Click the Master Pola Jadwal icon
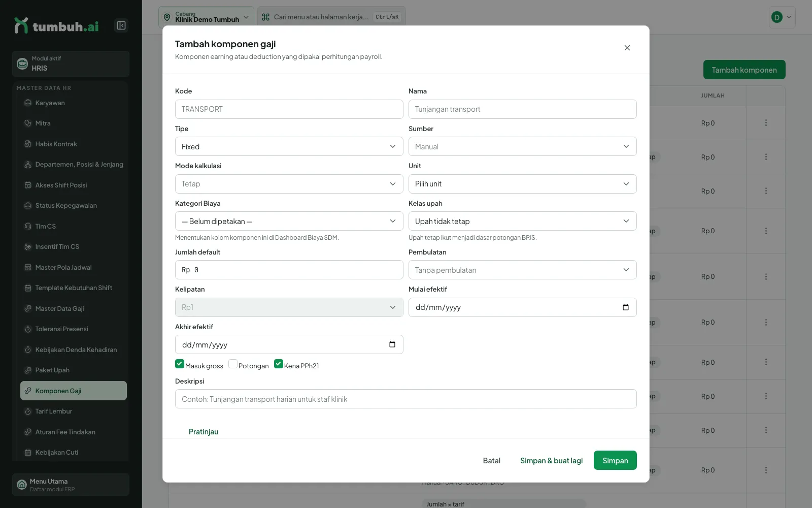Screen dimensions: 812x508 (28, 267)
